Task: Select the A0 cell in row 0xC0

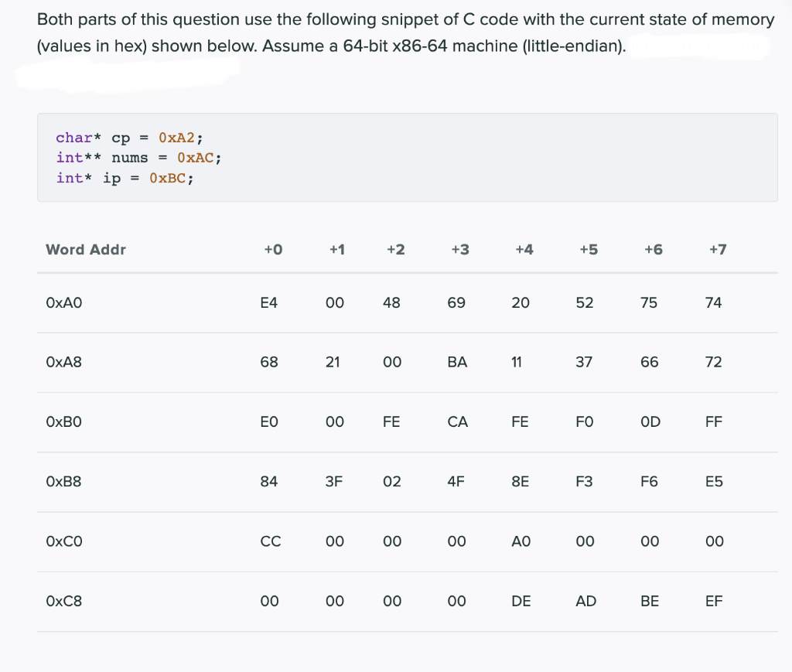Action: [521, 541]
